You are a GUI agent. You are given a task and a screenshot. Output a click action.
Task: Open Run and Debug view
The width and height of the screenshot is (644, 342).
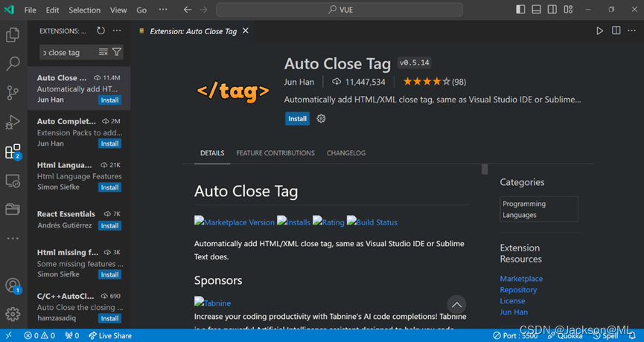click(13, 122)
